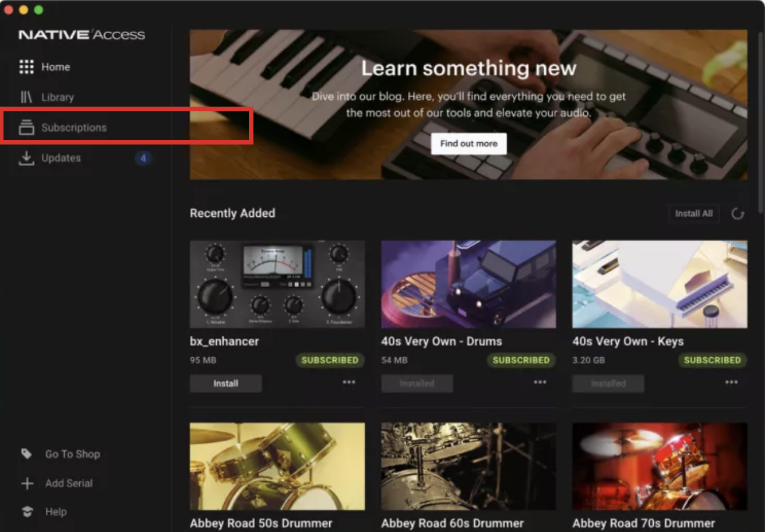Click the Subscriptions stack icon
This screenshot has width=765, height=532.
[26, 128]
